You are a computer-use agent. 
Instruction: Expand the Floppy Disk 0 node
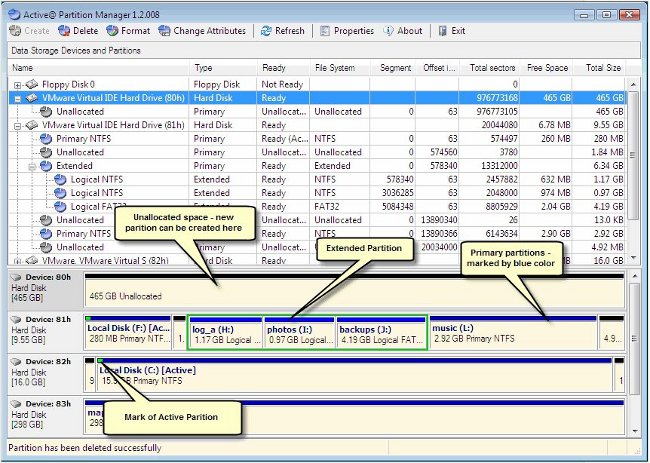pos(17,85)
